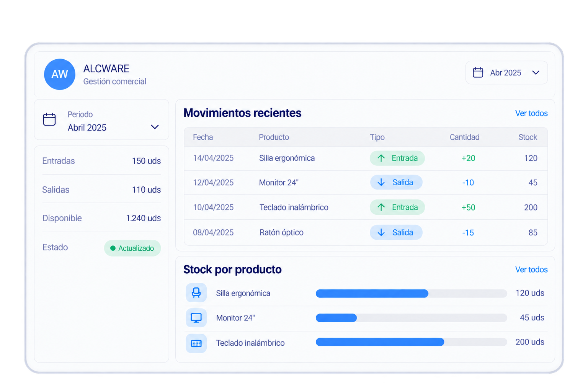This screenshot has height=392, width=588.
Task: Click the Teclado inalámbrico stock progress bar
Action: pos(411,342)
